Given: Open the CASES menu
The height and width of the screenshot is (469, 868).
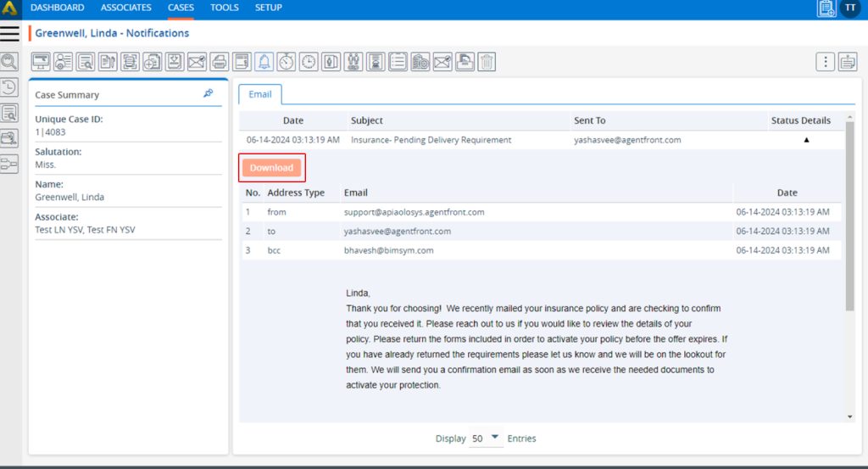Looking at the screenshot, I should (x=181, y=8).
